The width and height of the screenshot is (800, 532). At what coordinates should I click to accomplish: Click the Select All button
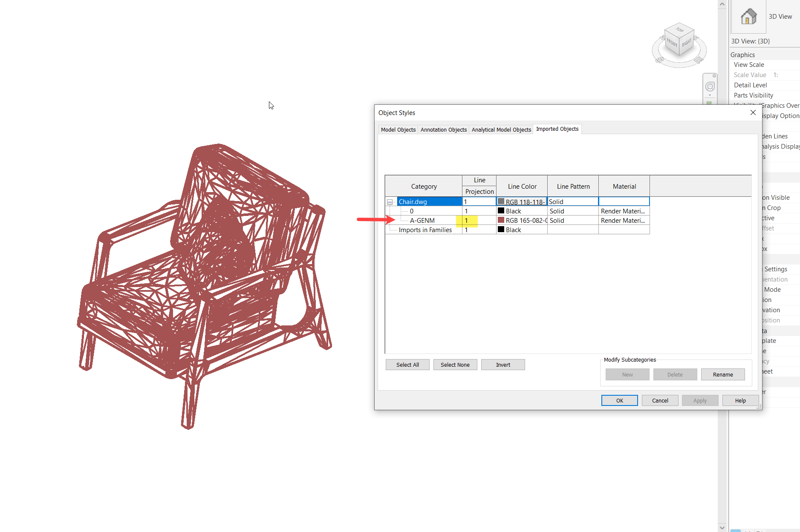[x=407, y=365]
